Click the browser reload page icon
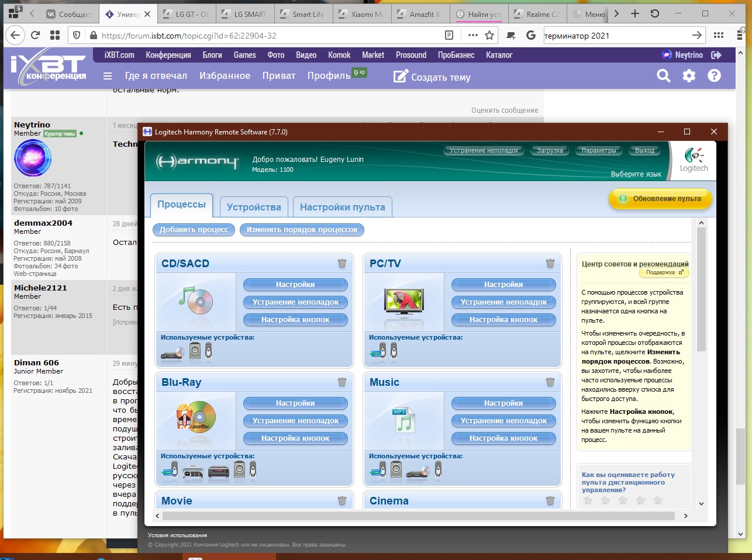The image size is (752, 560). pyautogui.click(x=35, y=36)
